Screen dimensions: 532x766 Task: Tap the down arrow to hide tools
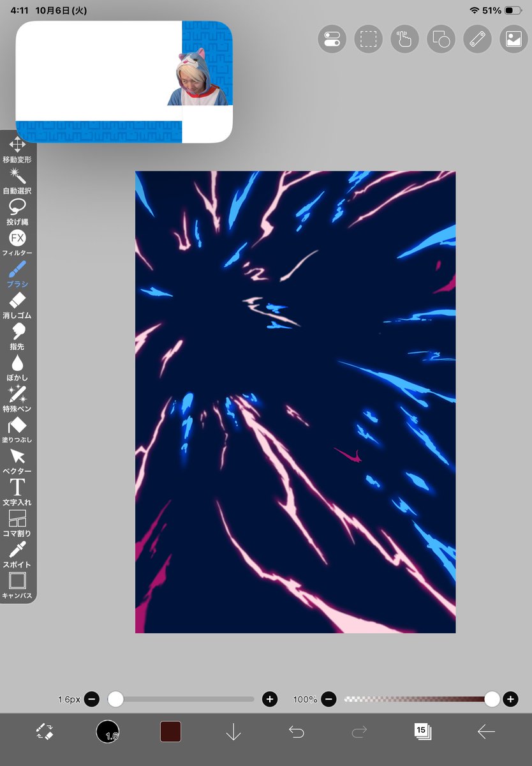pos(233,732)
